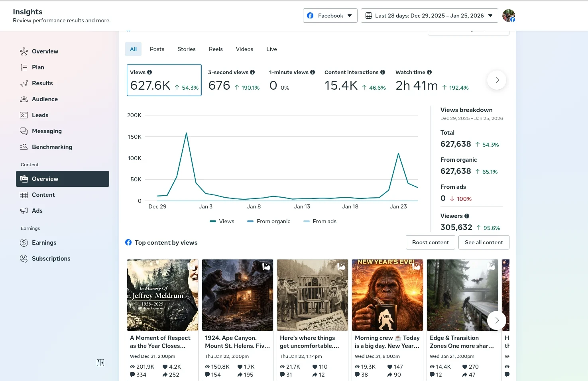Open the profile avatar menu

coord(508,16)
